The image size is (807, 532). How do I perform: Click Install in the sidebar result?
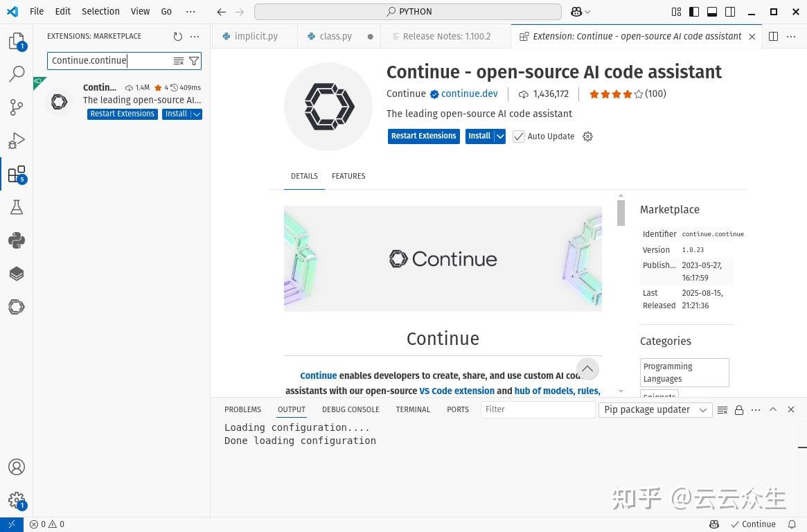[176, 114]
